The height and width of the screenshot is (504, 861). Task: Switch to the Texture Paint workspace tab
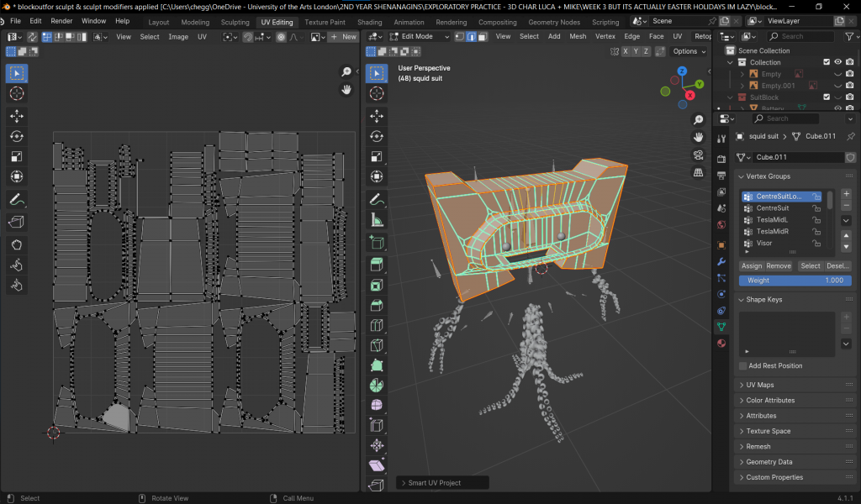tap(325, 22)
